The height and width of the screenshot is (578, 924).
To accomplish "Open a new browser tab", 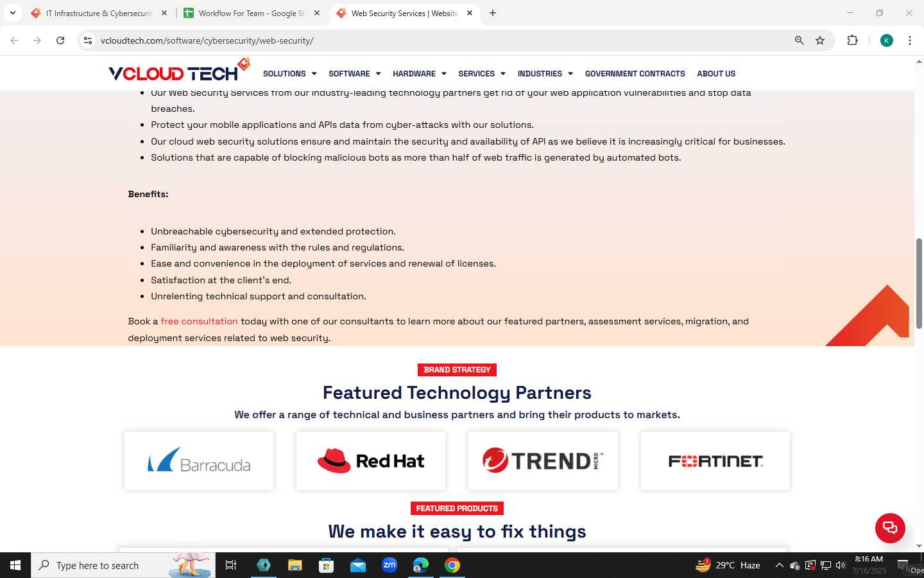I will 493,13.
